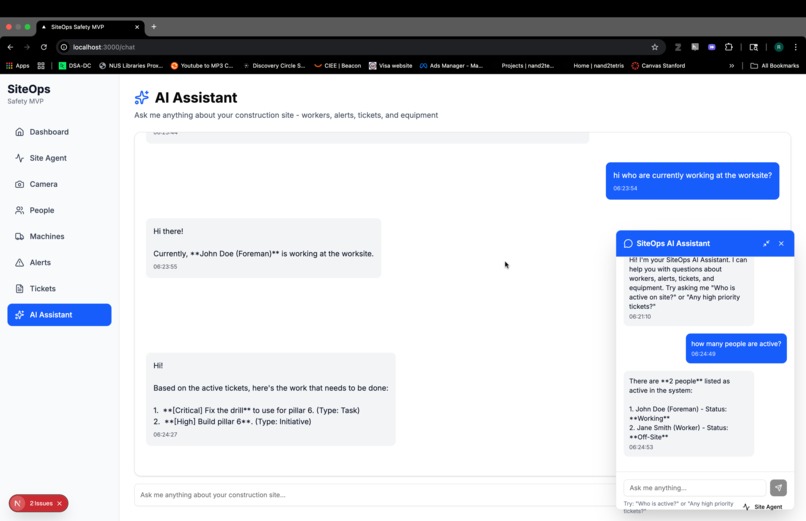Select the AI Assistant sidebar item
806x521 pixels.
59,315
